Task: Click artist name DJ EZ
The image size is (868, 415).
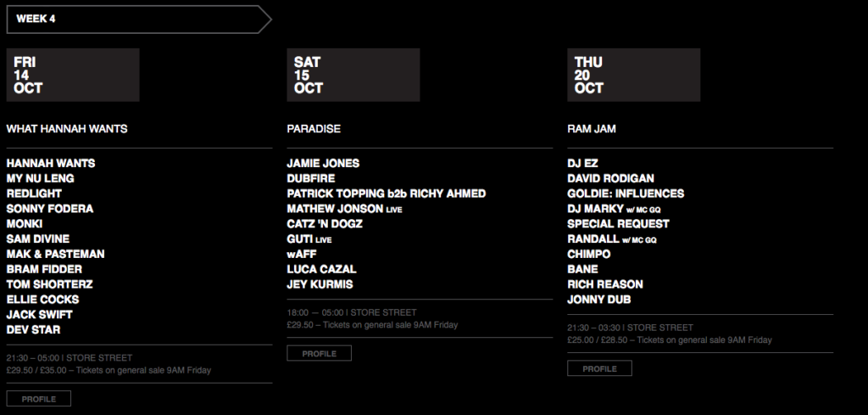Action: point(582,164)
